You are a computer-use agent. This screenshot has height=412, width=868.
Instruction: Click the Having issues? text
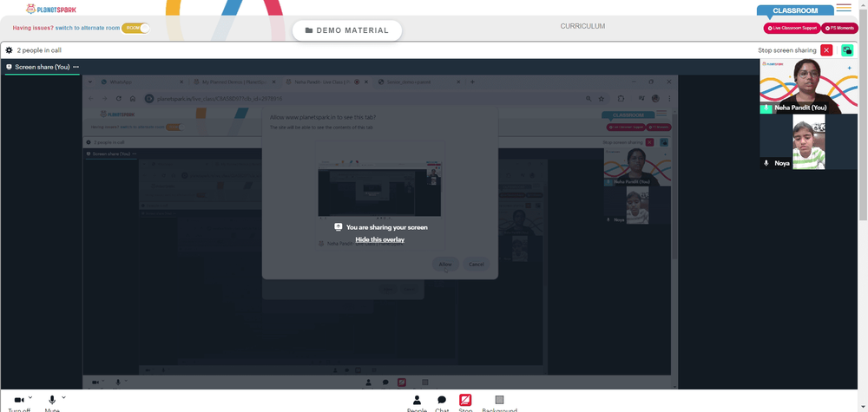[33, 28]
